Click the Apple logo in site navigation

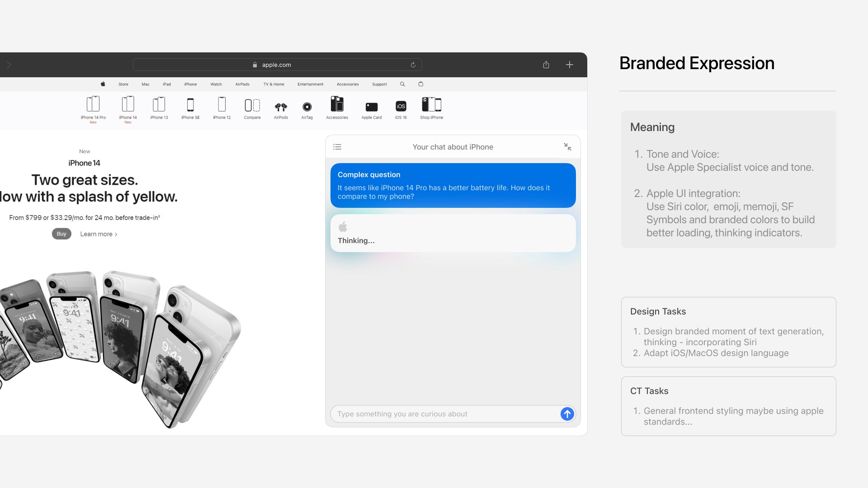coord(103,84)
